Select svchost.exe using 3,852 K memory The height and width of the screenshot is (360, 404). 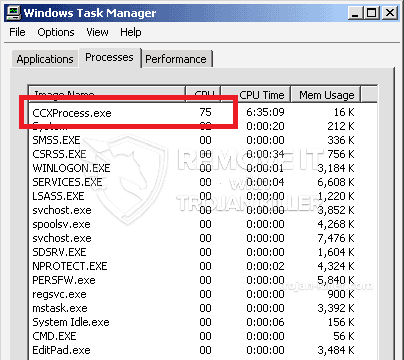pyautogui.click(x=62, y=210)
